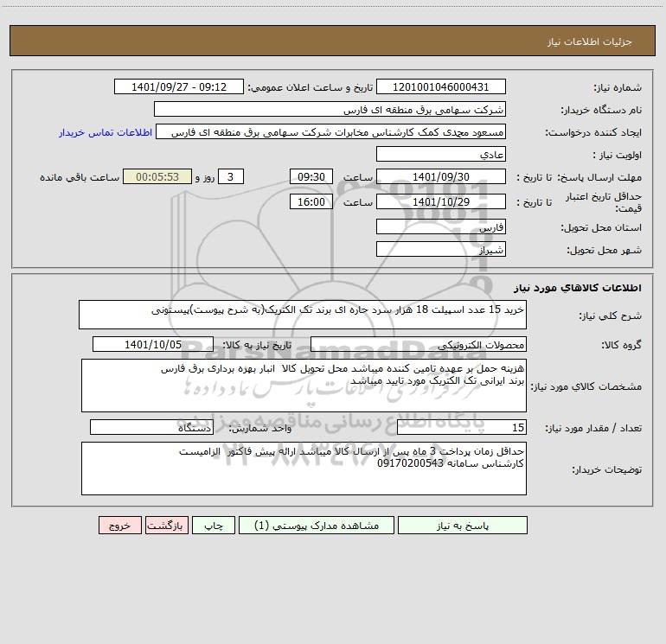Screen dimensions: 666x644
Task: Click the need date field 1401/10/05
Action: coord(153,344)
